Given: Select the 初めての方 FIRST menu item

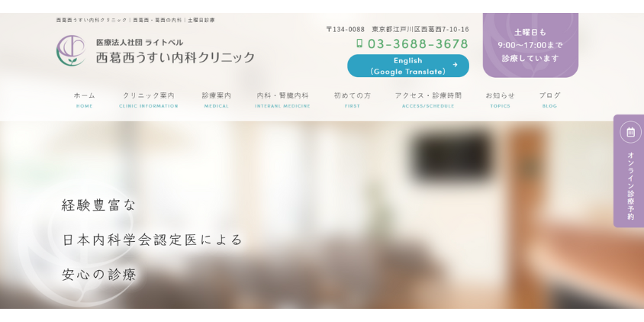Looking at the screenshot, I should tap(352, 100).
